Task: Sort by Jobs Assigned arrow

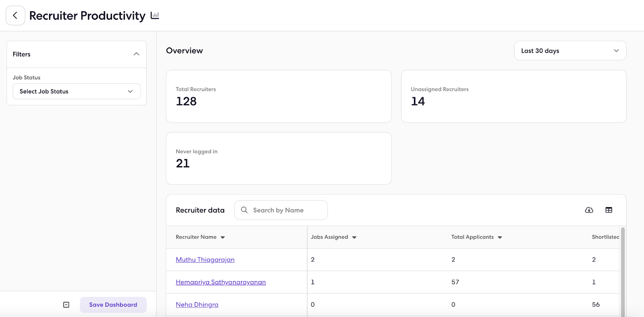Action: 354,237
